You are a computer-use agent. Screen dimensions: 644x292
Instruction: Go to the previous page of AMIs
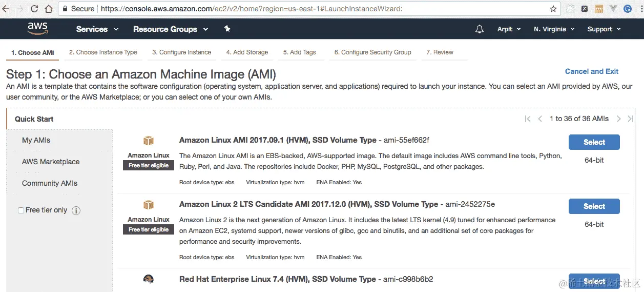[540, 119]
